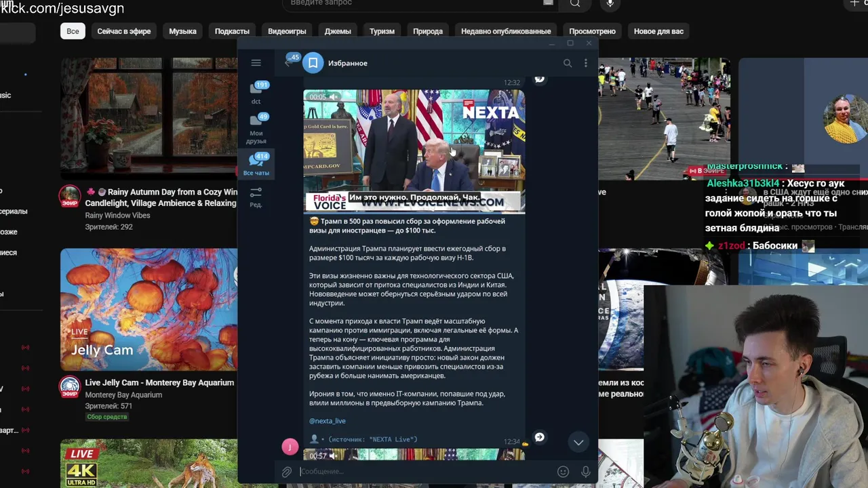Open the crowded street video thumbnail
868x488 pixels.
point(664,119)
